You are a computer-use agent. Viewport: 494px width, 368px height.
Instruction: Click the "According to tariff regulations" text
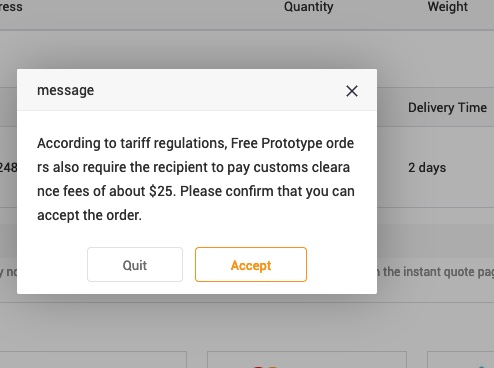132,143
